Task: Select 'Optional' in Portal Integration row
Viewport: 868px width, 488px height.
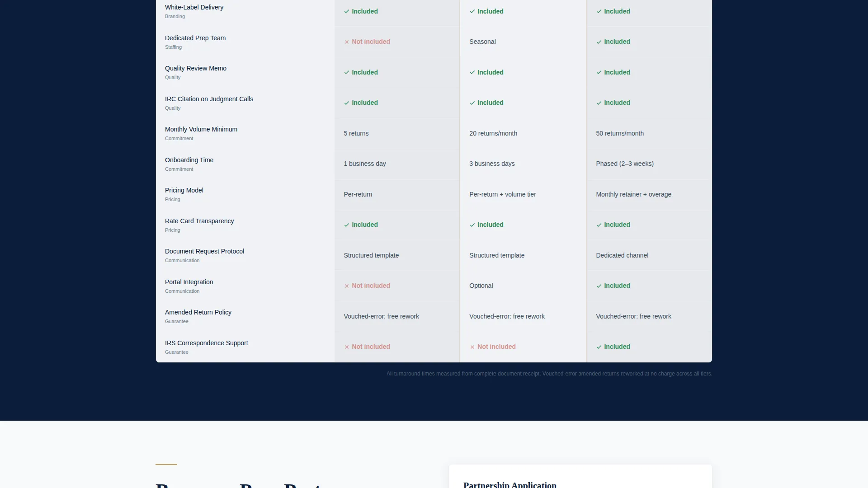Action: [481, 286]
